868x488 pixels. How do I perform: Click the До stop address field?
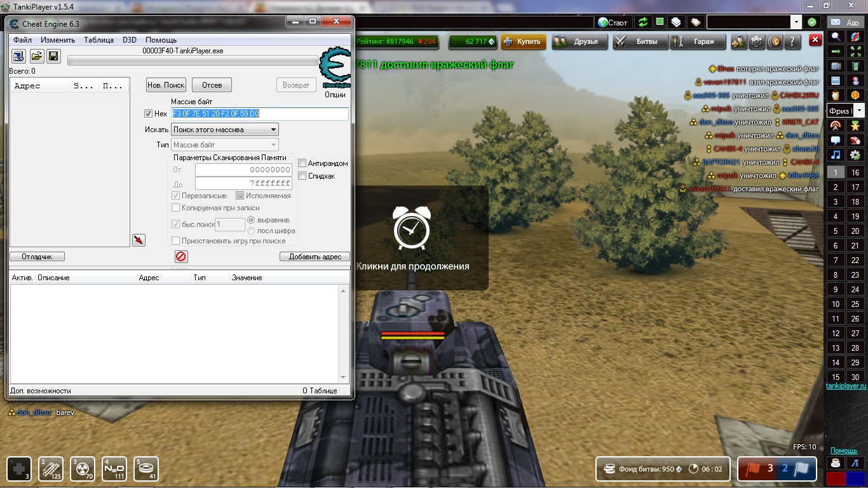pyautogui.click(x=243, y=184)
